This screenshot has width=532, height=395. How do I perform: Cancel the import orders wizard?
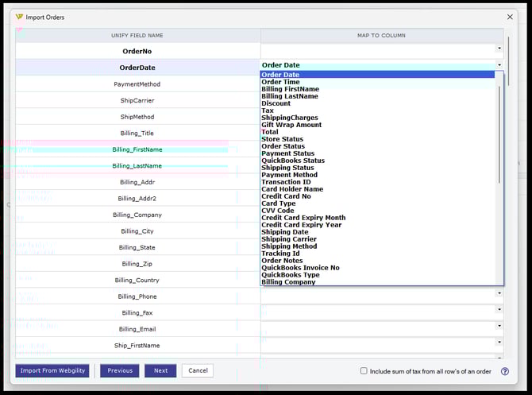198,370
